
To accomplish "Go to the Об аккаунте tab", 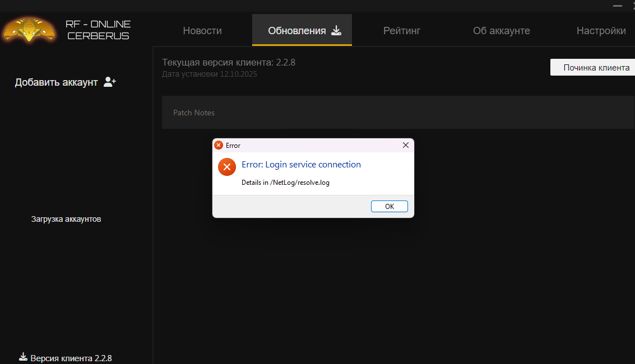I will (x=502, y=31).
